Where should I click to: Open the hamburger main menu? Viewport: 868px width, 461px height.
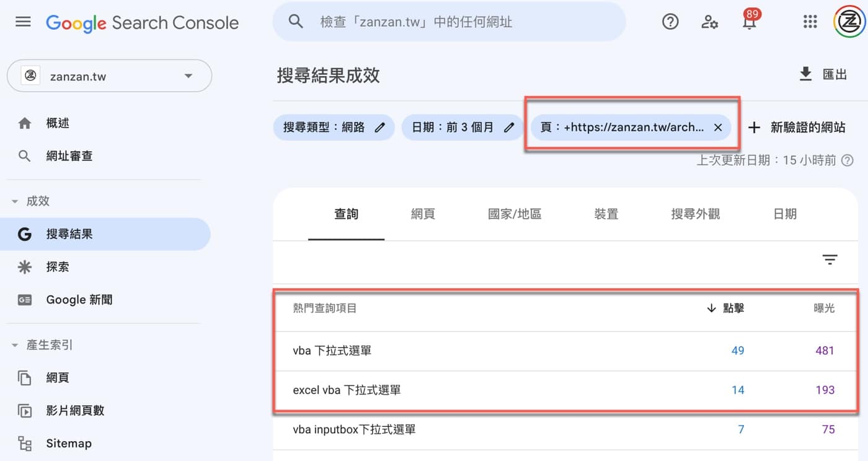tap(23, 22)
